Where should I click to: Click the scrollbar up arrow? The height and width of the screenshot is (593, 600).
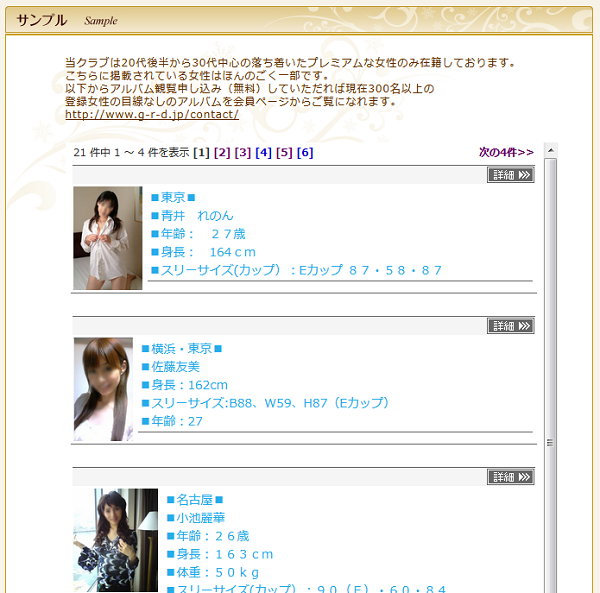(549, 151)
